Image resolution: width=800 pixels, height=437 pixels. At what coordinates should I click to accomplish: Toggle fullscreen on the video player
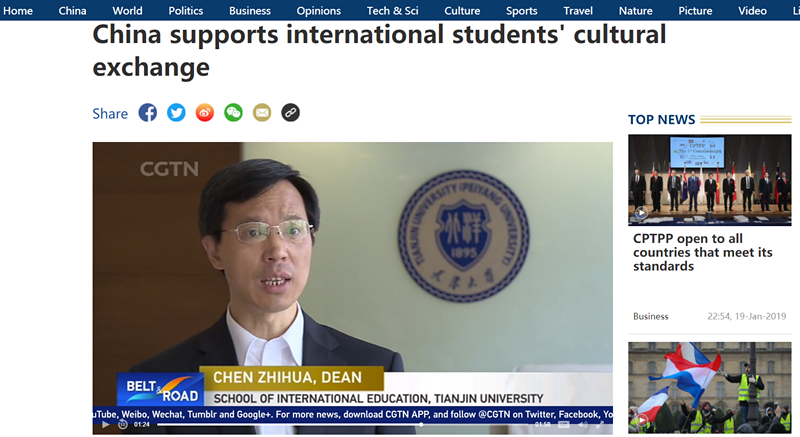(601, 424)
